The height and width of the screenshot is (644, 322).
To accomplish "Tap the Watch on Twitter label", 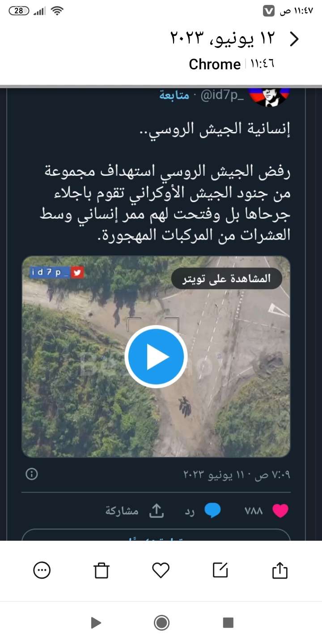I will (227, 279).
